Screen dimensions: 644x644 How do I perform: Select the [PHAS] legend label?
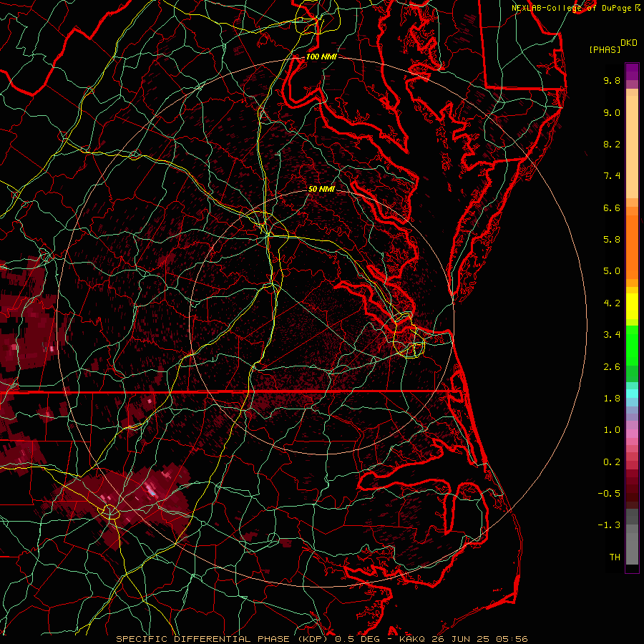(x=605, y=50)
